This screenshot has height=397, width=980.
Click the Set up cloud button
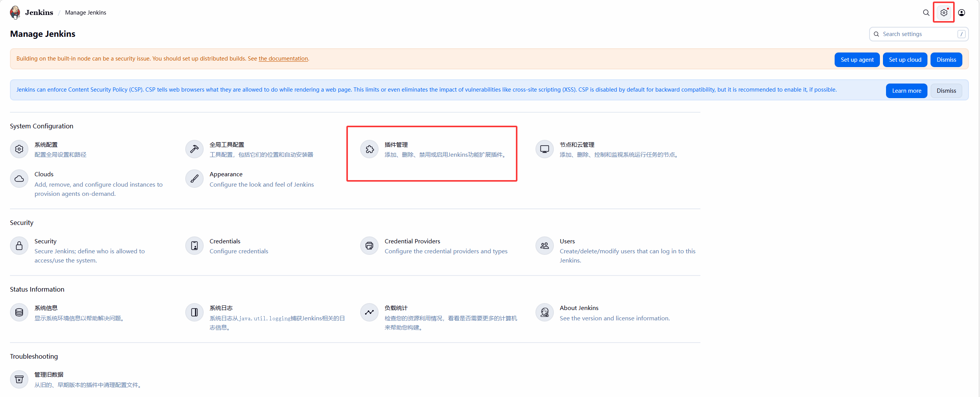tap(905, 60)
